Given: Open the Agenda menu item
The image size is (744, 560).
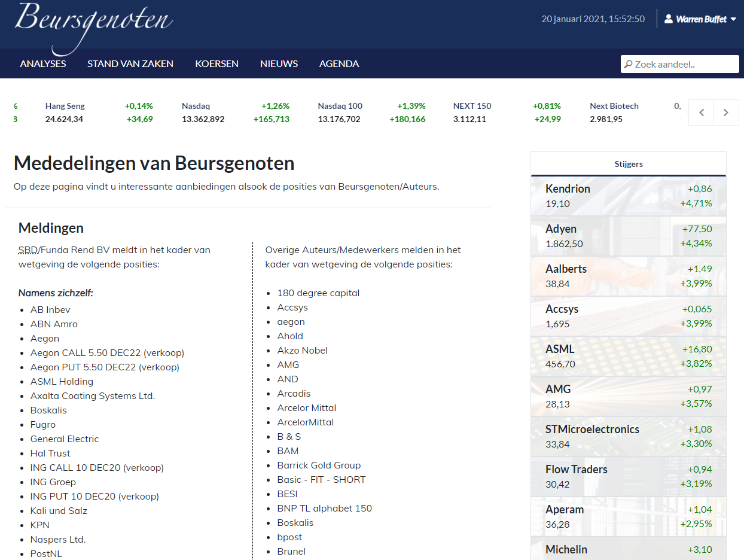Looking at the screenshot, I should tap(339, 63).
